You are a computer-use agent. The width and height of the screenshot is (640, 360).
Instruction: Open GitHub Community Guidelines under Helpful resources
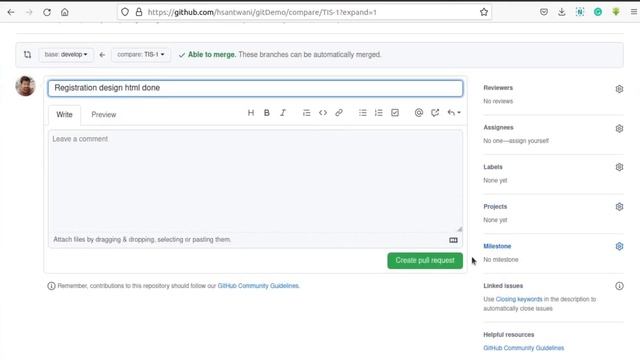[524, 348]
